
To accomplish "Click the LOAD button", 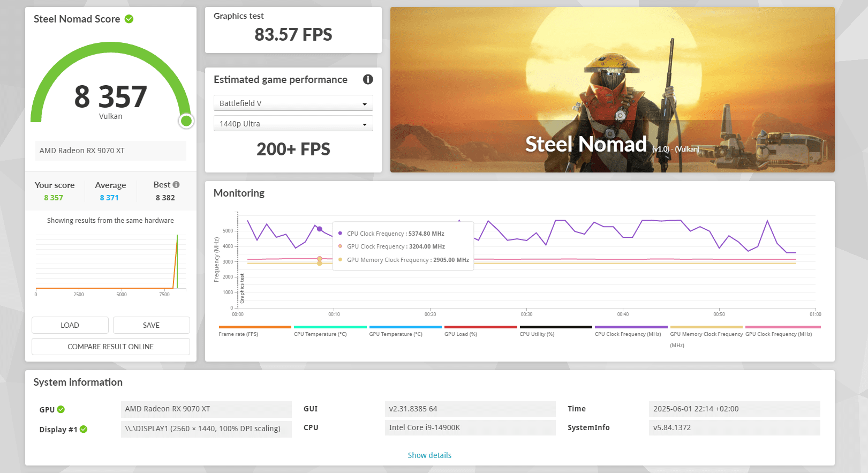I will (x=70, y=325).
